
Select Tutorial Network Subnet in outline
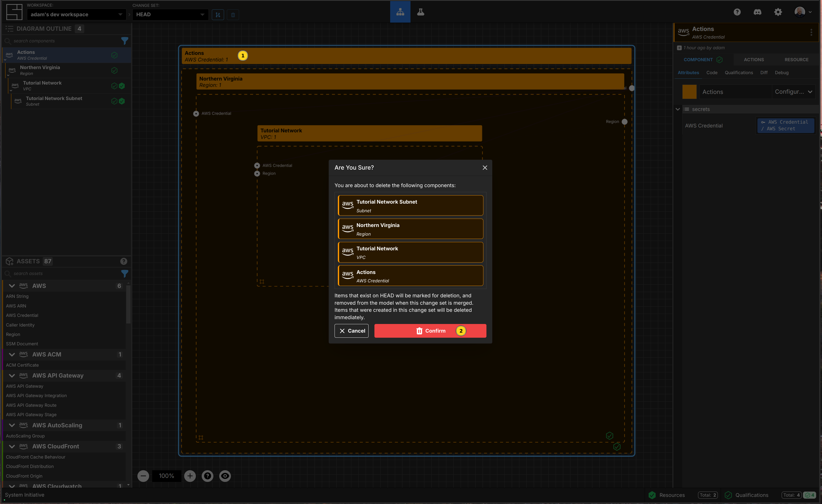click(71, 101)
